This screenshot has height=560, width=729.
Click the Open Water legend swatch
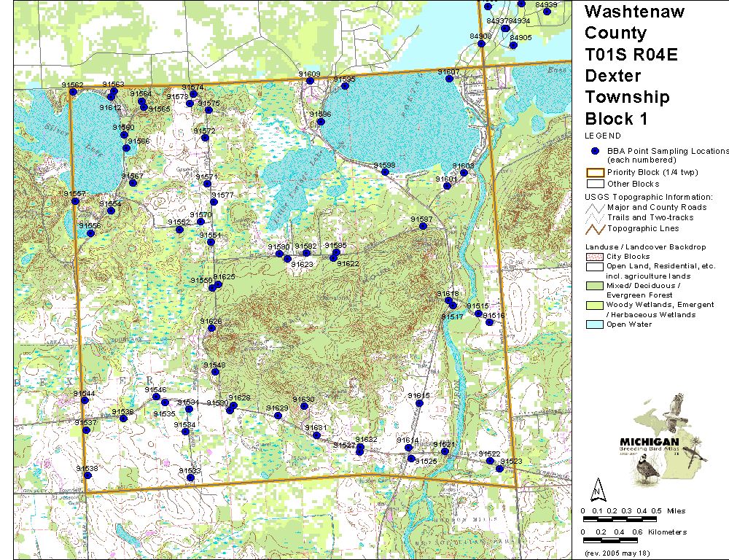point(594,324)
